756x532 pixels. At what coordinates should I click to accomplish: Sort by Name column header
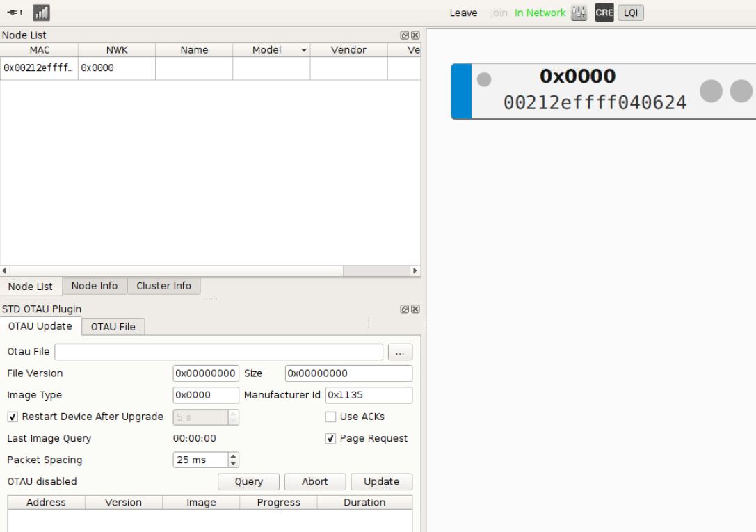[x=194, y=50]
